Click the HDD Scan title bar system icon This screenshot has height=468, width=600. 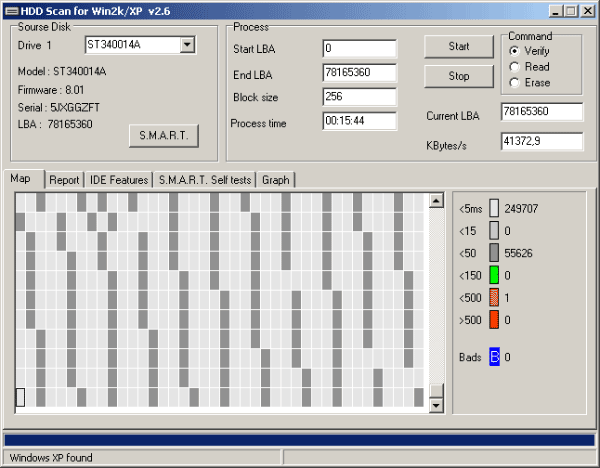pyautogui.click(x=11, y=11)
